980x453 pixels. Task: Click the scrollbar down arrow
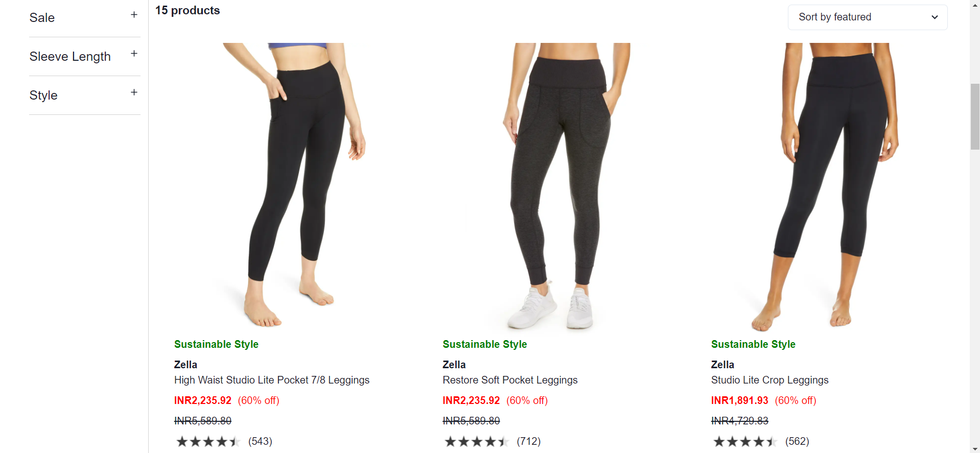(x=975, y=448)
